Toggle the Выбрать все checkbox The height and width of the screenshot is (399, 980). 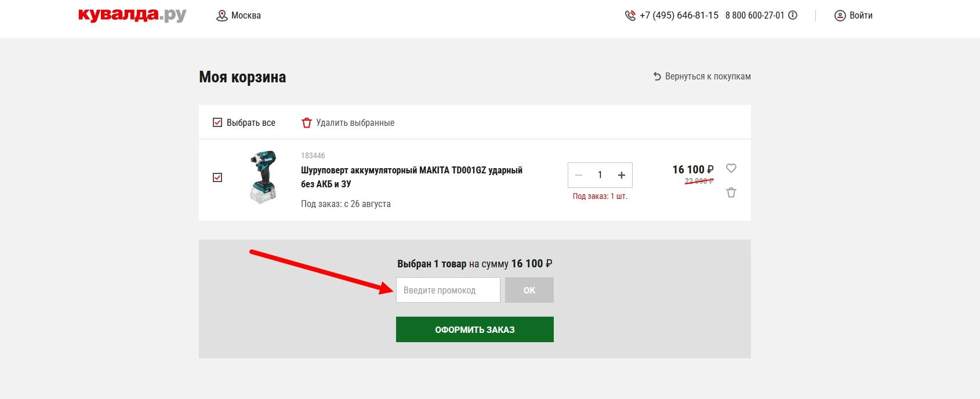(x=217, y=122)
